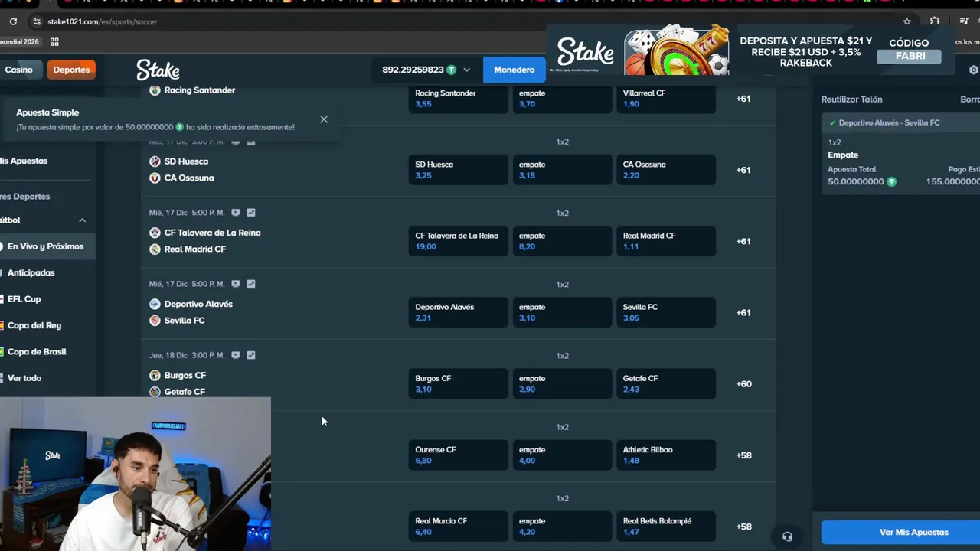Select CF Talavera de La Reina odds 19,00
980x551 pixels.
[458, 241]
